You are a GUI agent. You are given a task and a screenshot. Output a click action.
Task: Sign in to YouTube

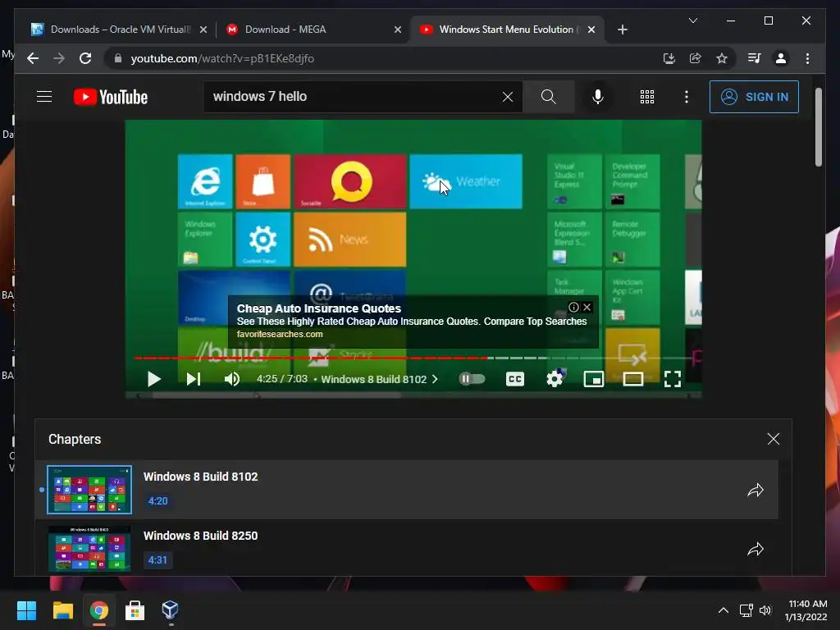pos(755,97)
